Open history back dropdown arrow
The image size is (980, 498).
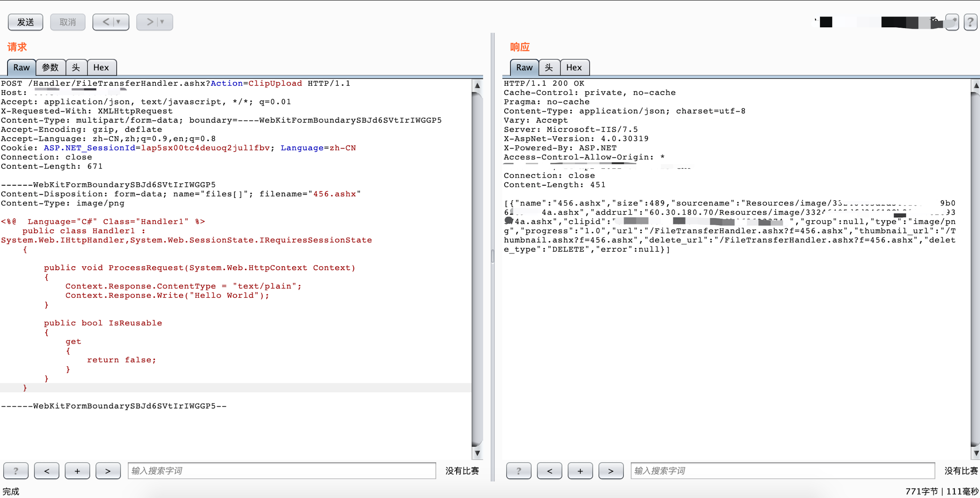click(x=118, y=22)
